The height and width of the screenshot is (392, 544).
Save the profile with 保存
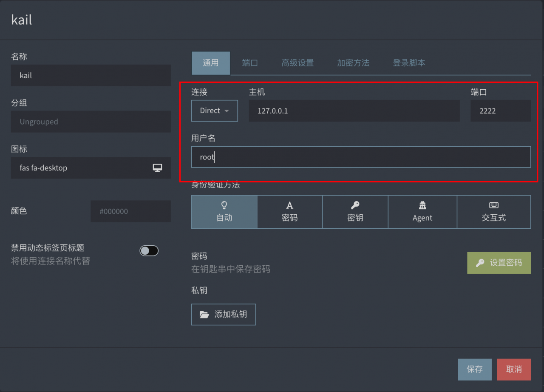pyautogui.click(x=475, y=369)
